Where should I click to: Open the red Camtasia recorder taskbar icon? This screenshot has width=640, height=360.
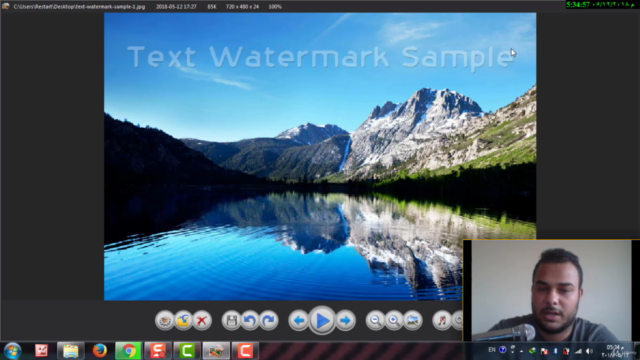coord(245,351)
